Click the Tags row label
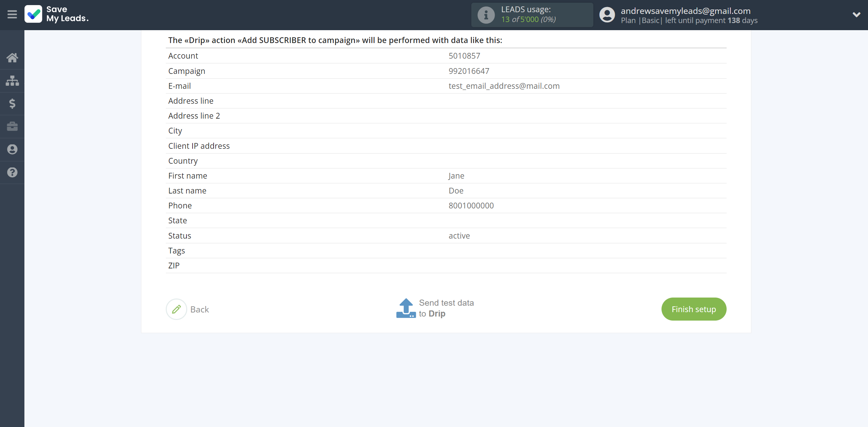868x427 pixels. pyautogui.click(x=177, y=251)
